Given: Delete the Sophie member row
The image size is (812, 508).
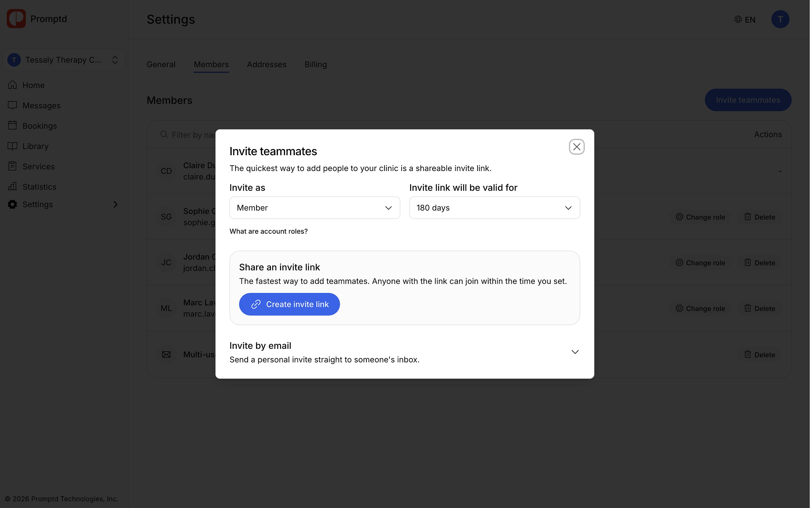Looking at the screenshot, I should [760, 217].
